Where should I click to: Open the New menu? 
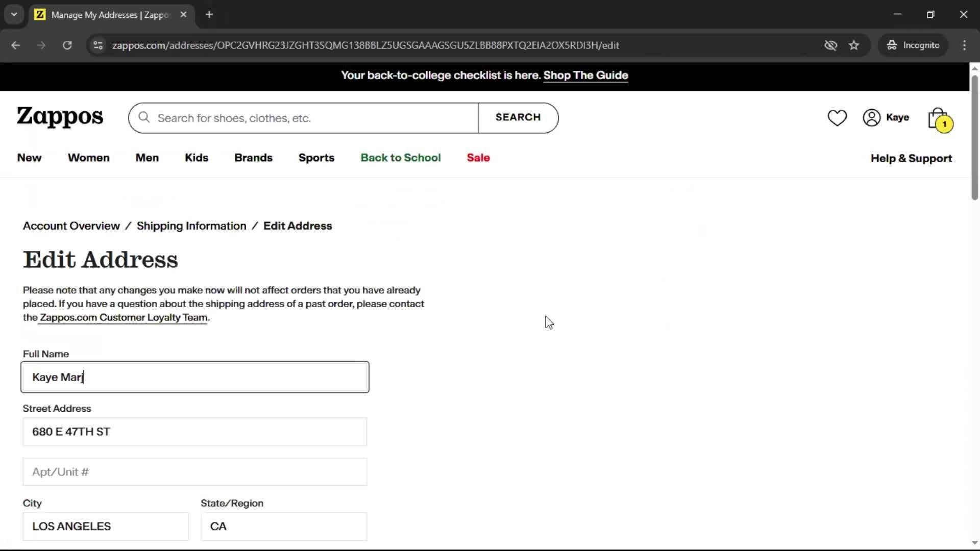click(29, 158)
